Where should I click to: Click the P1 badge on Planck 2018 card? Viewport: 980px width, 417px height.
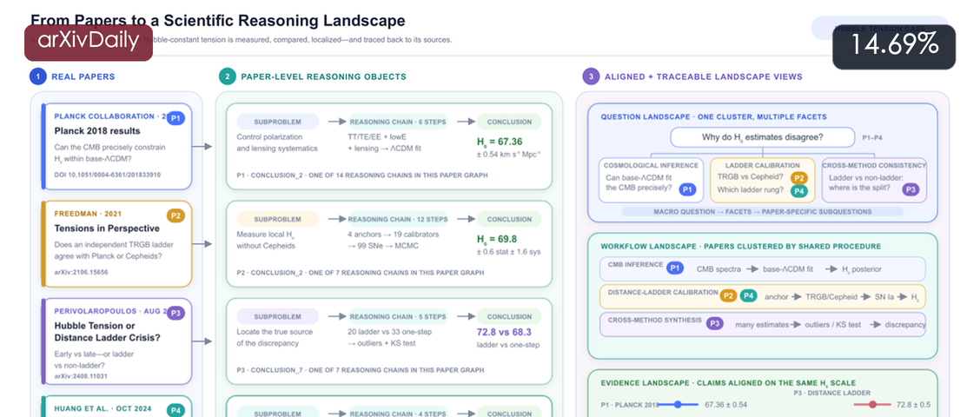[176, 117]
